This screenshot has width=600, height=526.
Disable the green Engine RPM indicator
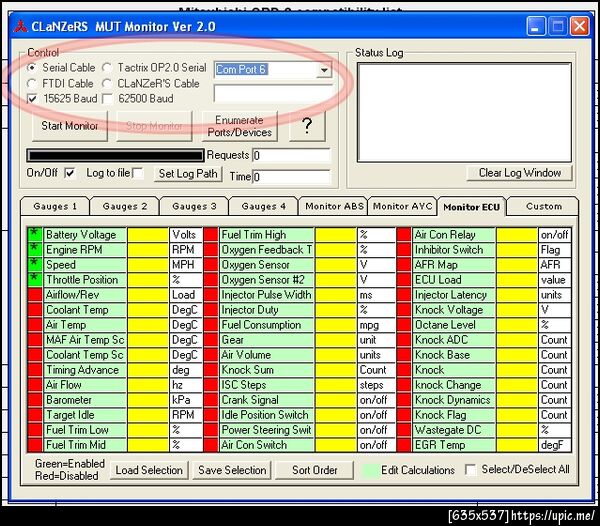[35, 249]
